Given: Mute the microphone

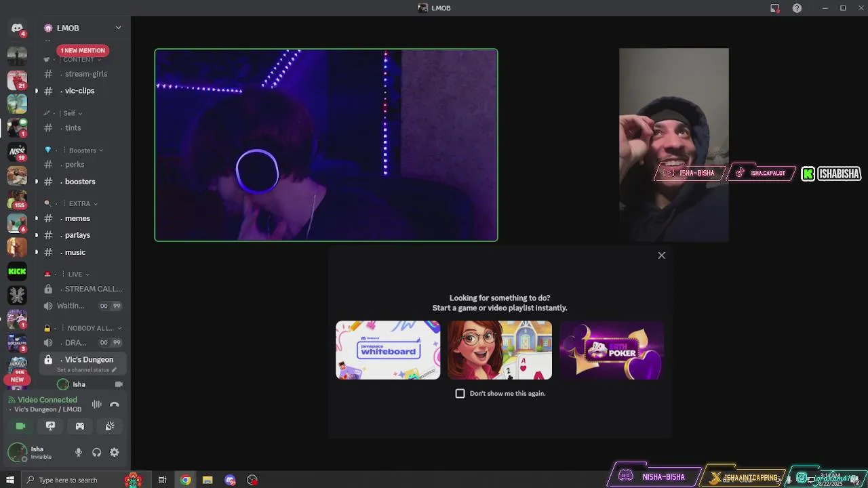Looking at the screenshot, I should coord(79,452).
